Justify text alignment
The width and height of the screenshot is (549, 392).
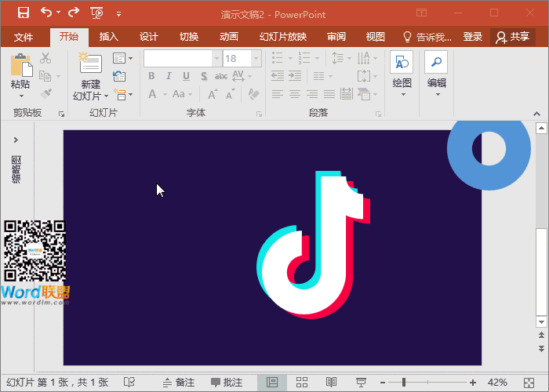[329, 94]
